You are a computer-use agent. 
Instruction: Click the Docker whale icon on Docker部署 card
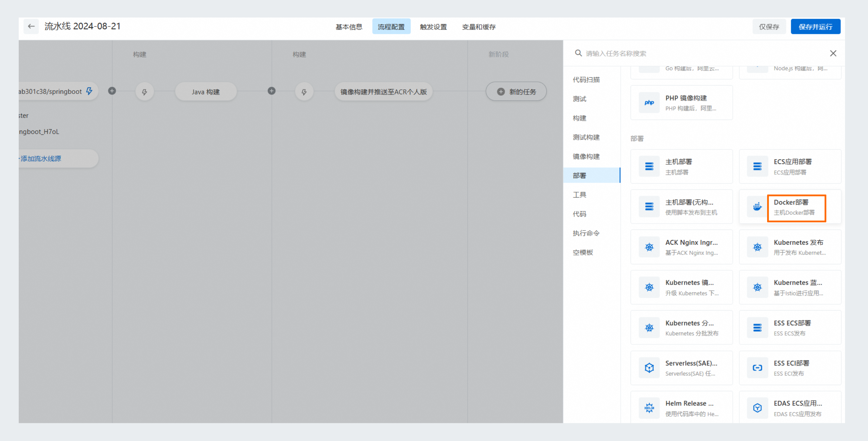point(757,207)
